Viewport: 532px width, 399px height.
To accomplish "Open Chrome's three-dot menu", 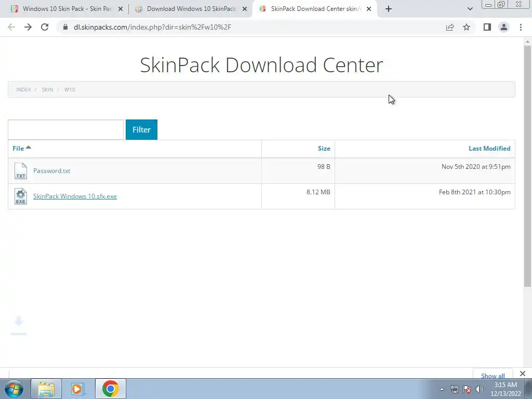I will [x=521, y=27].
